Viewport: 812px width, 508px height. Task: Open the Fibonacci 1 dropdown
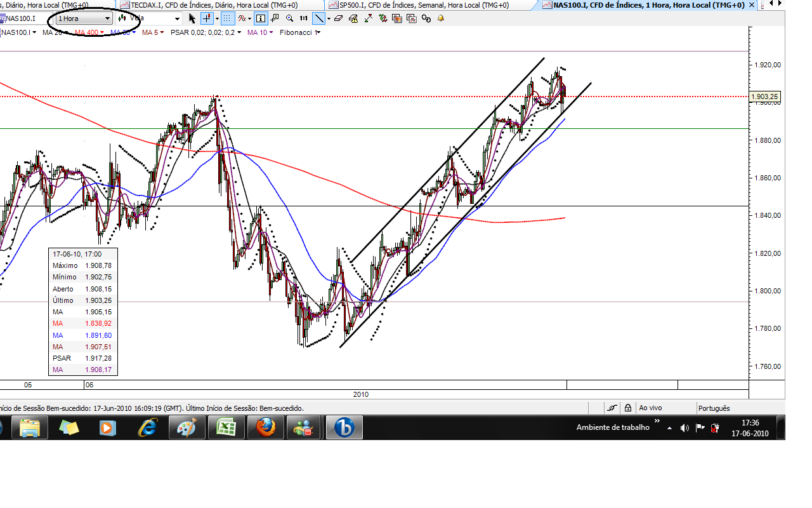[300, 32]
